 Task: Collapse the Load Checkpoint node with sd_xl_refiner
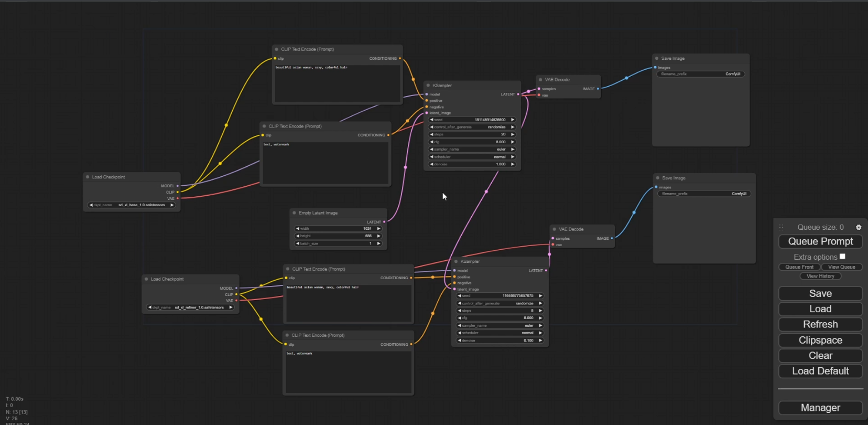coord(146,279)
